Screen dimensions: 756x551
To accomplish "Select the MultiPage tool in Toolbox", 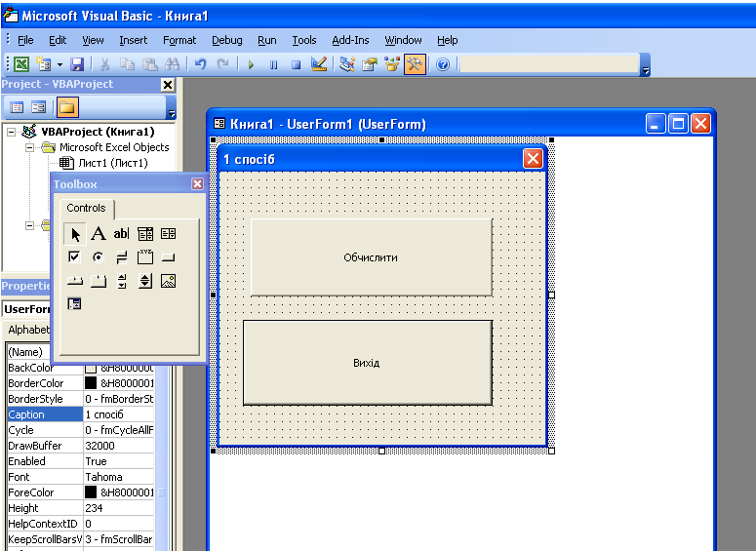I will [x=99, y=281].
